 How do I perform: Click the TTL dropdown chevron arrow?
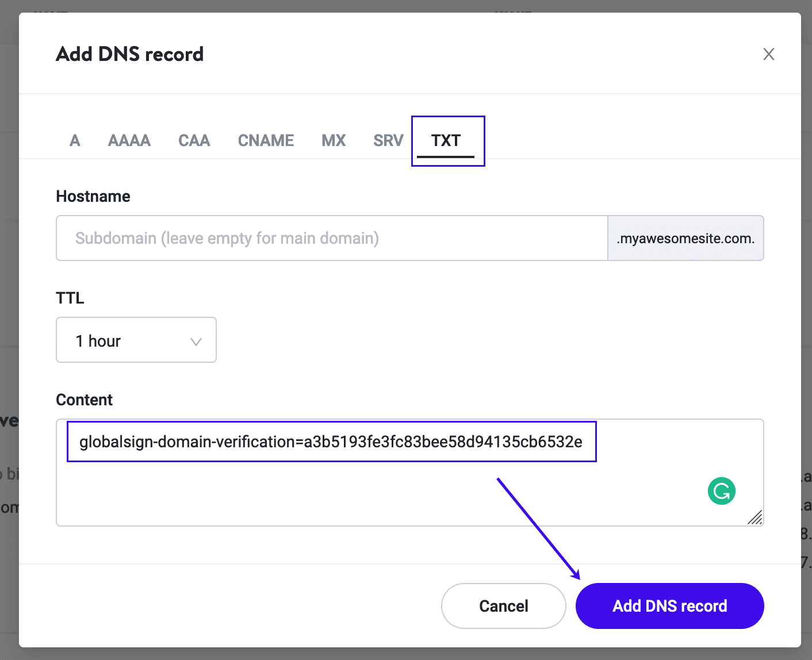196,340
